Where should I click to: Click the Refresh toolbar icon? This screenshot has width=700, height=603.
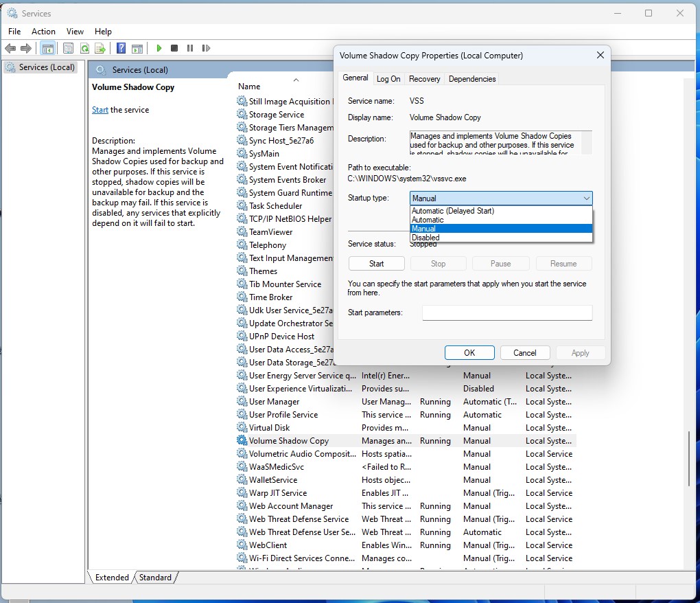[x=84, y=48]
